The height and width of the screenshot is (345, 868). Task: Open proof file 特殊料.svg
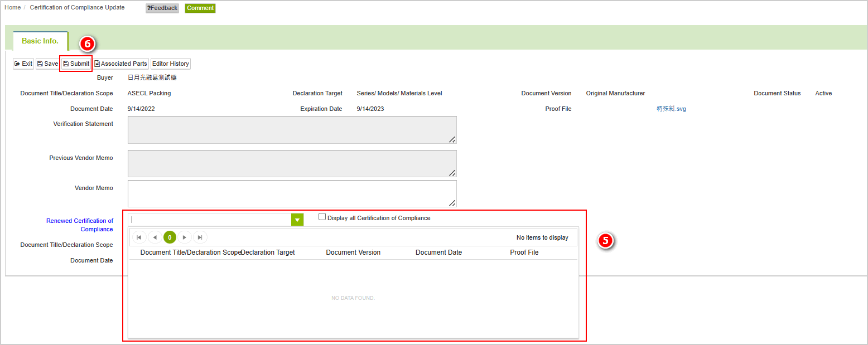pyautogui.click(x=672, y=109)
